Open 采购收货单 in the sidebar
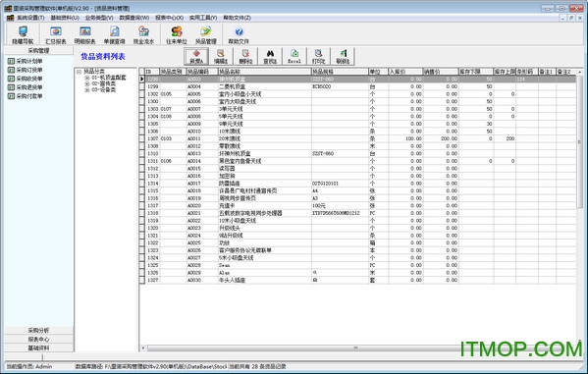 (x=26, y=79)
